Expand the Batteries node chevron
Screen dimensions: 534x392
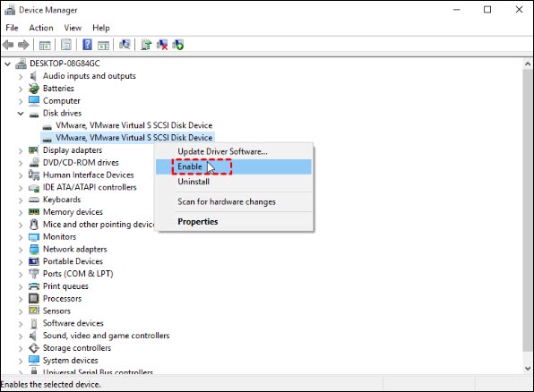[21, 89]
